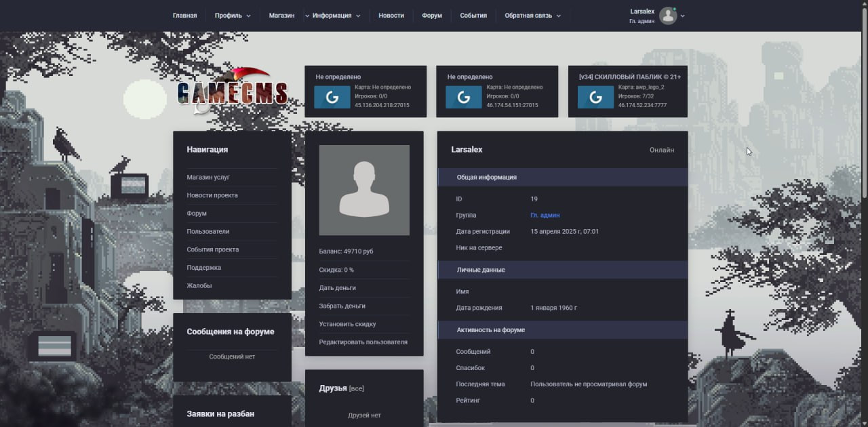Go to Главная in top menu
Screen dimensions: 868x427
(x=184, y=16)
